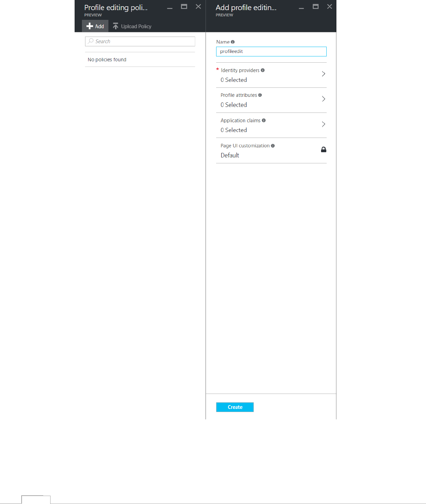Image resolution: width=426 pixels, height=504 pixels.
Task: Click the Application claims info icon
Action: pos(264,121)
